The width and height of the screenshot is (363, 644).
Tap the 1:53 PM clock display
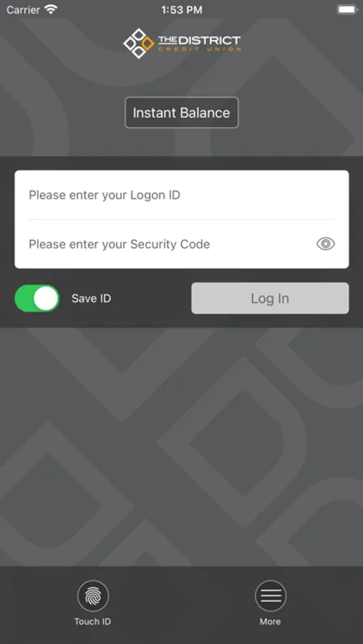(x=182, y=10)
